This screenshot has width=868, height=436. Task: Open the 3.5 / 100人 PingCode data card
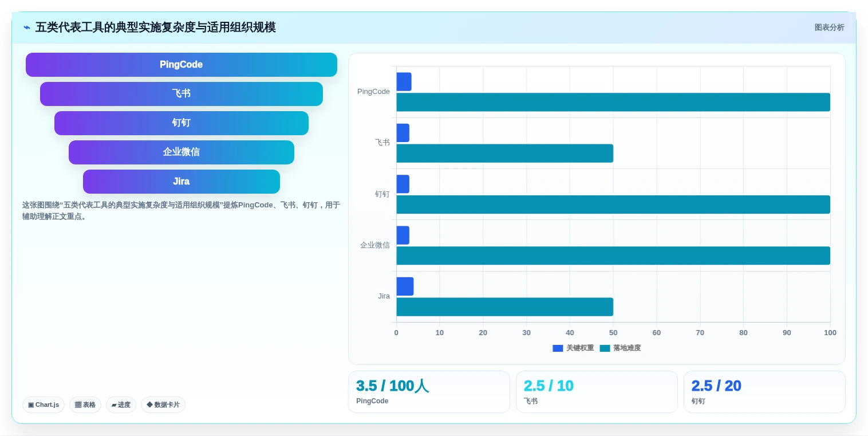point(429,392)
